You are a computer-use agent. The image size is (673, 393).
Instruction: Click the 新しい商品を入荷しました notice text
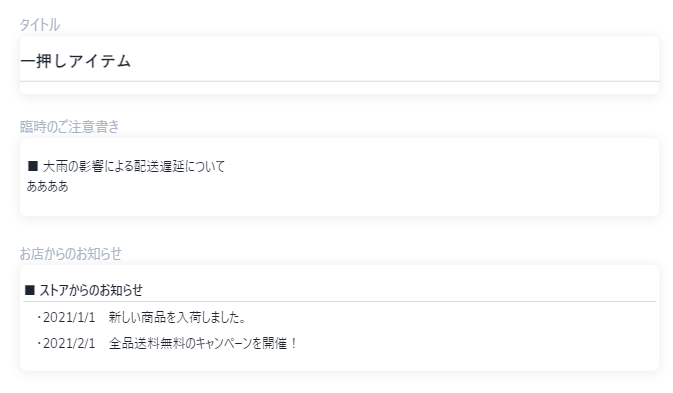(x=178, y=317)
